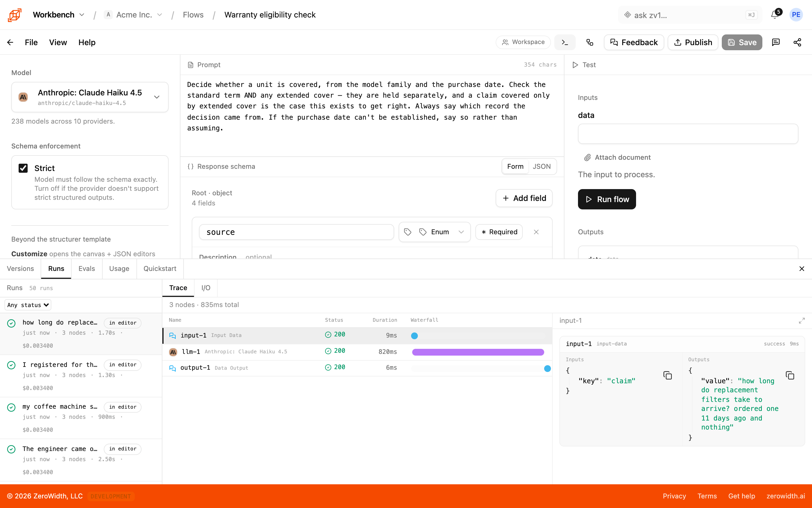
Task: Open zerowidth.ai footer link
Action: [x=785, y=496]
